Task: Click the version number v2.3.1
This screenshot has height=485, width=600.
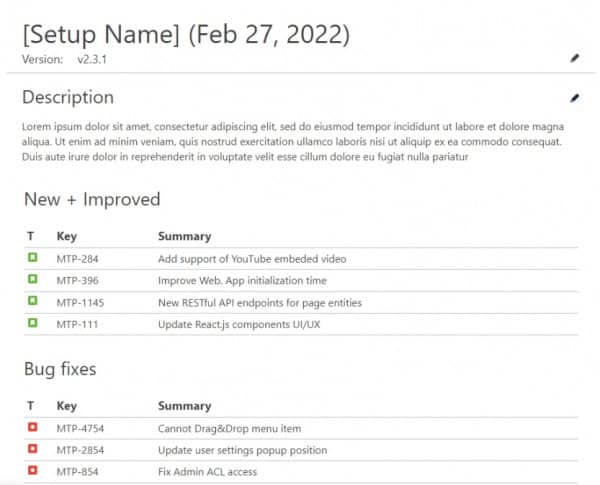Action: pos(93,60)
